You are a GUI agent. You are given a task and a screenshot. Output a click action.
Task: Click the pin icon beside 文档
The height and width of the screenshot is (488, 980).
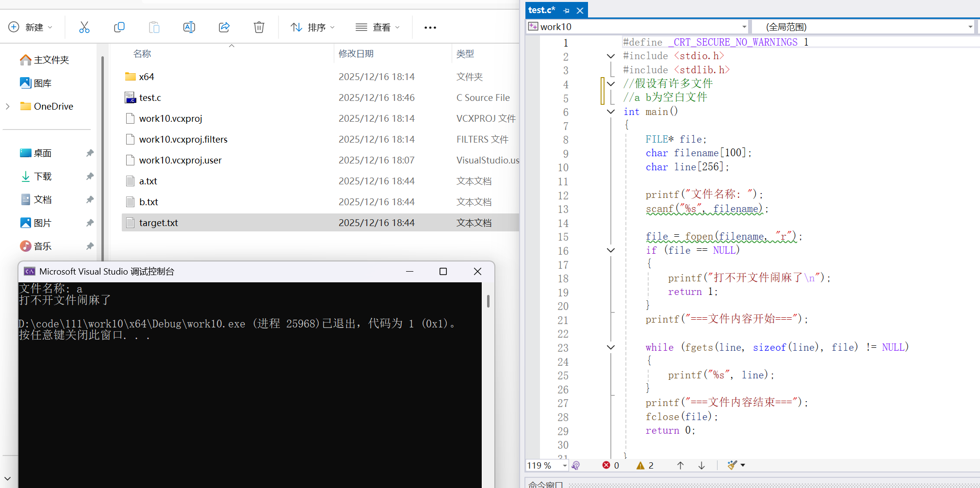[x=90, y=200]
